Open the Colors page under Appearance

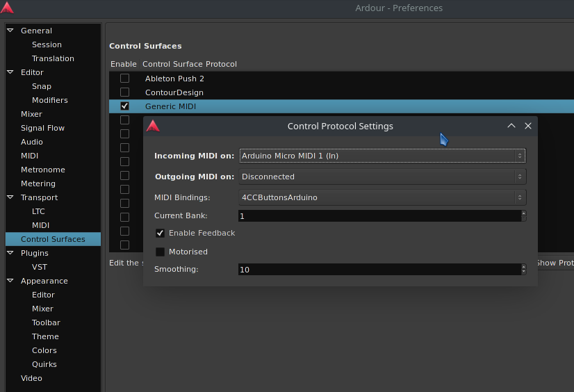[44, 350]
